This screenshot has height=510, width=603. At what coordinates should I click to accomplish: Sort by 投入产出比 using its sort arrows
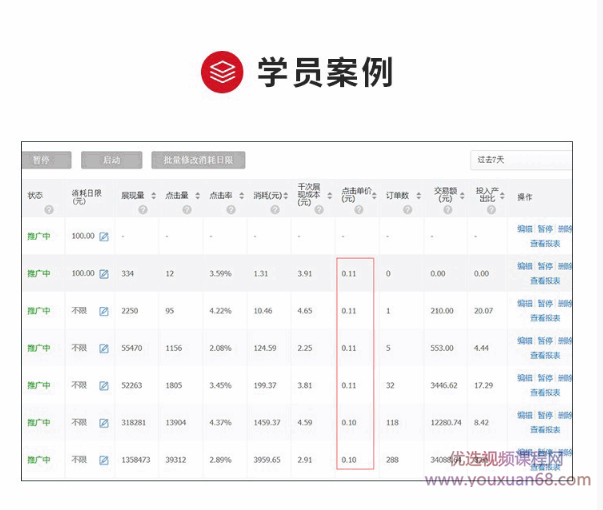[x=502, y=196]
